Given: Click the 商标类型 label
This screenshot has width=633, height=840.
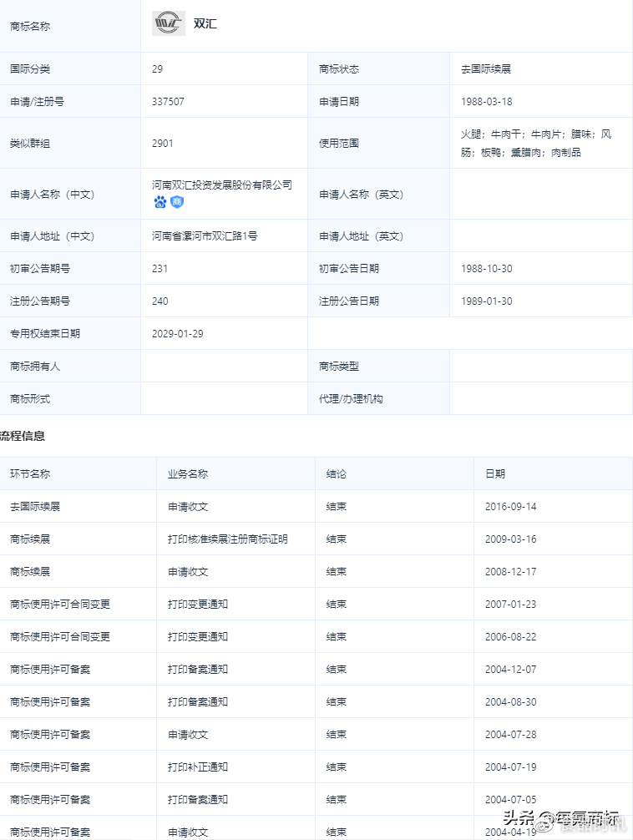Looking at the screenshot, I should click(339, 367).
